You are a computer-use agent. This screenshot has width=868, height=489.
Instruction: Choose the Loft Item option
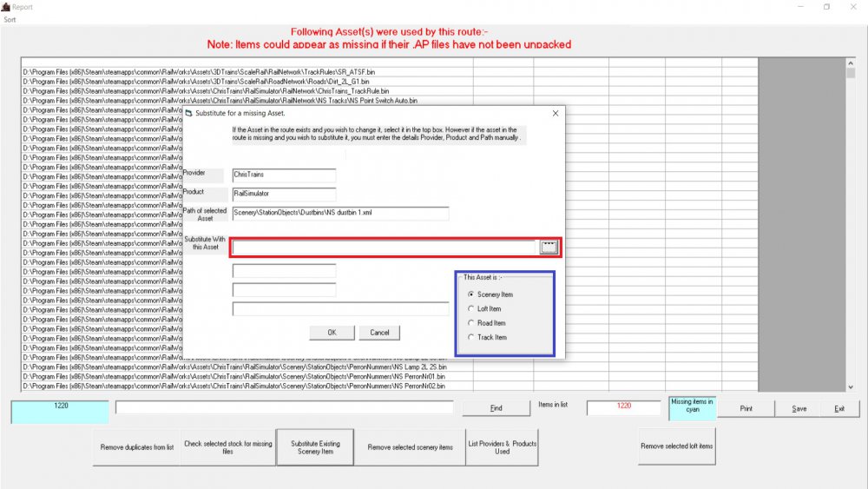point(471,308)
